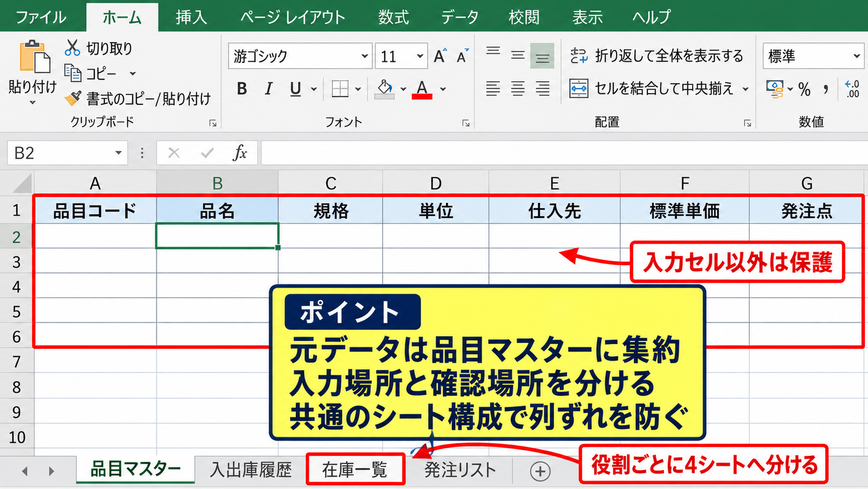Toggle horizontal center alignment
The image size is (868, 489).
coord(518,89)
